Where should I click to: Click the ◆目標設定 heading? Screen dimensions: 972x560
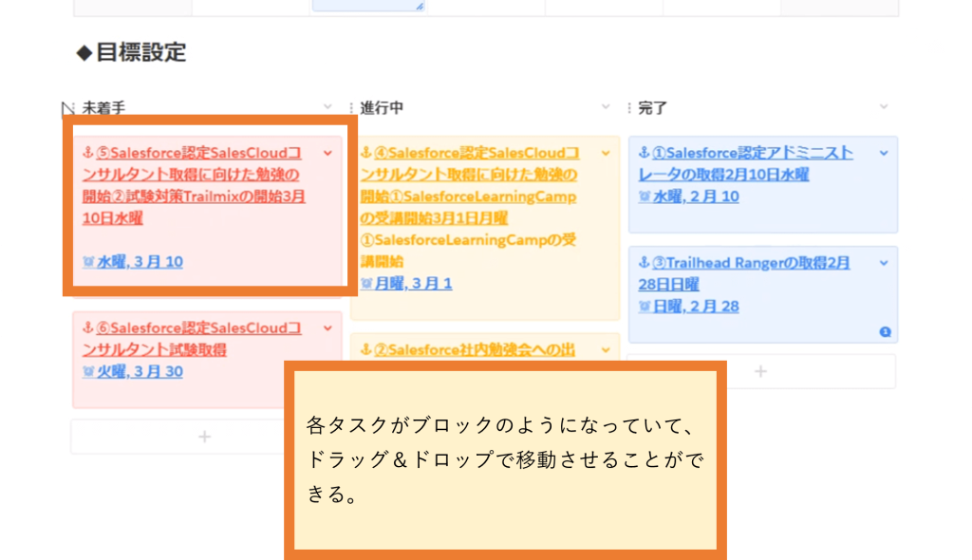point(131,52)
